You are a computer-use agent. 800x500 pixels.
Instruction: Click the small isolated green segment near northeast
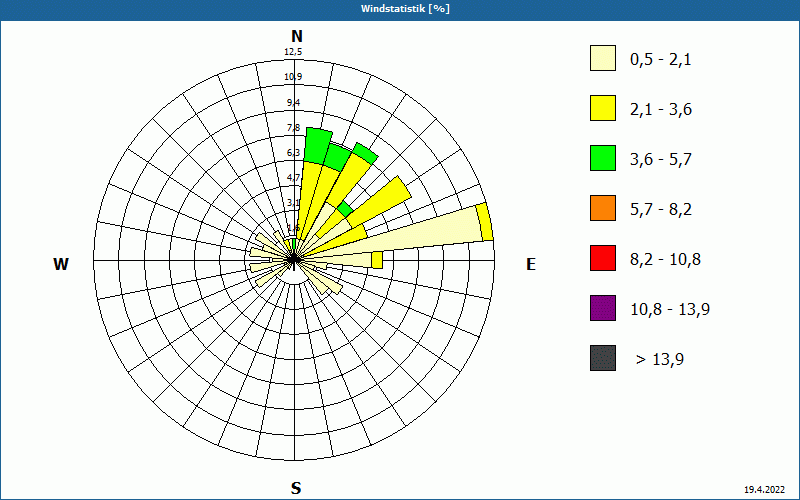[x=345, y=210]
